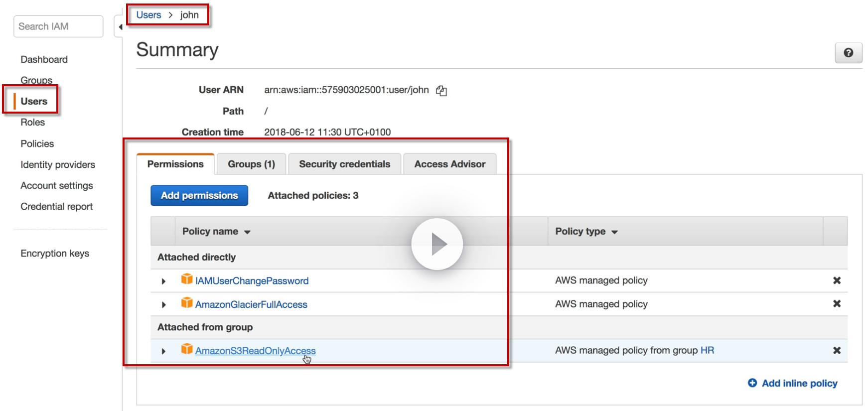This screenshot has width=868, height=411.
Task: Click the AmazonGlacierFullAccess policy cube icon
Action: (187, 303)
